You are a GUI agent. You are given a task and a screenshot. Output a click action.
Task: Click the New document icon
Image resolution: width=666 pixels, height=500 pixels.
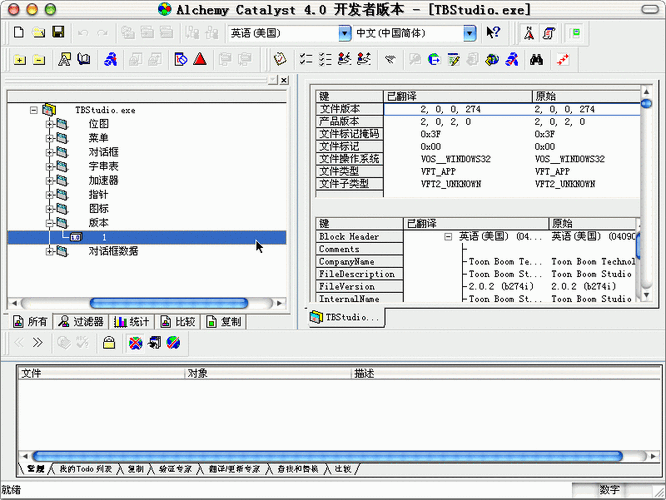(x=19, y=32)
